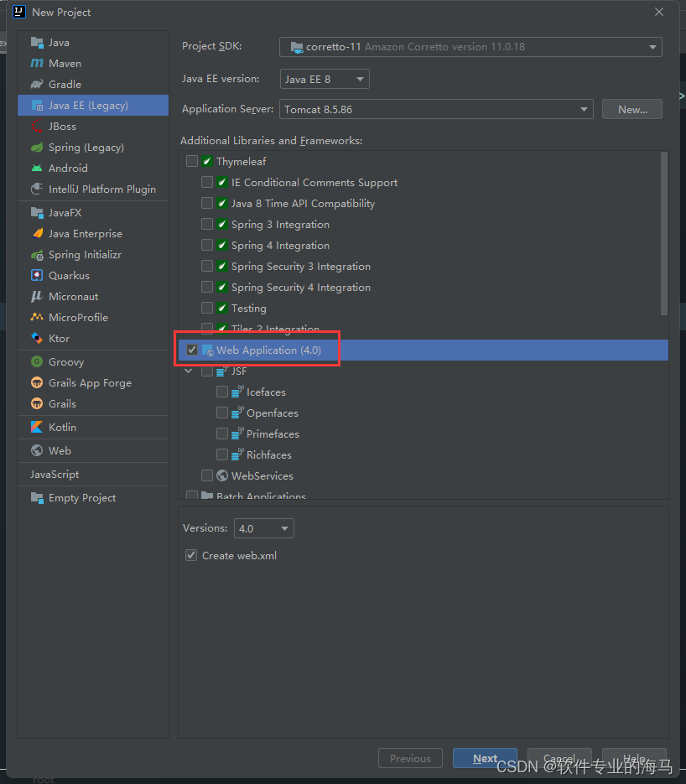Click the JSF framework icon
Viewport: 686px width, 784px height.
(222, 371)
